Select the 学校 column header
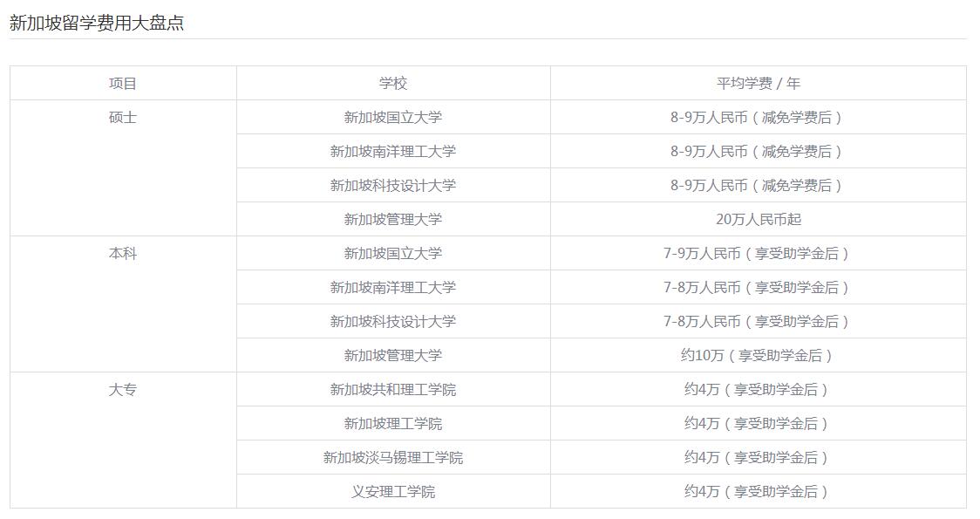Viewport: 980px width, 519px height. [x=393, y=83]
